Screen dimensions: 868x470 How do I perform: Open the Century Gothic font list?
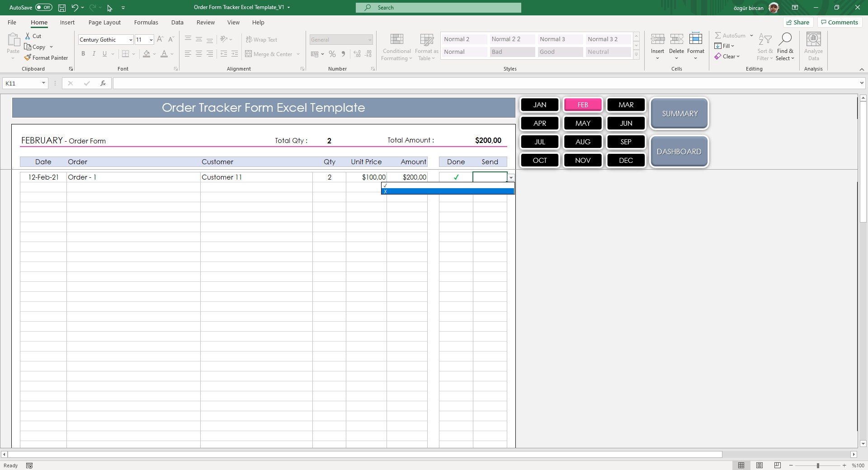click(x=130, y=39)
